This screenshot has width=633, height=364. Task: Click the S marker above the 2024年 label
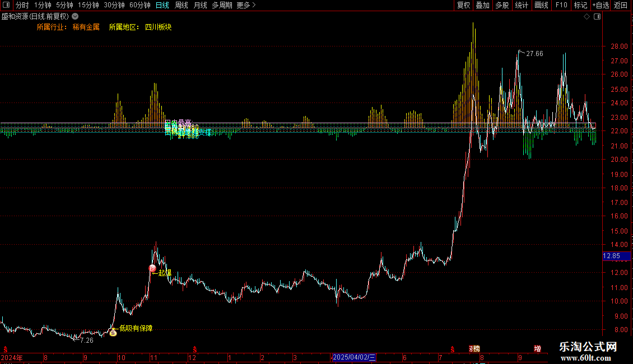click(x=5, y=349)
